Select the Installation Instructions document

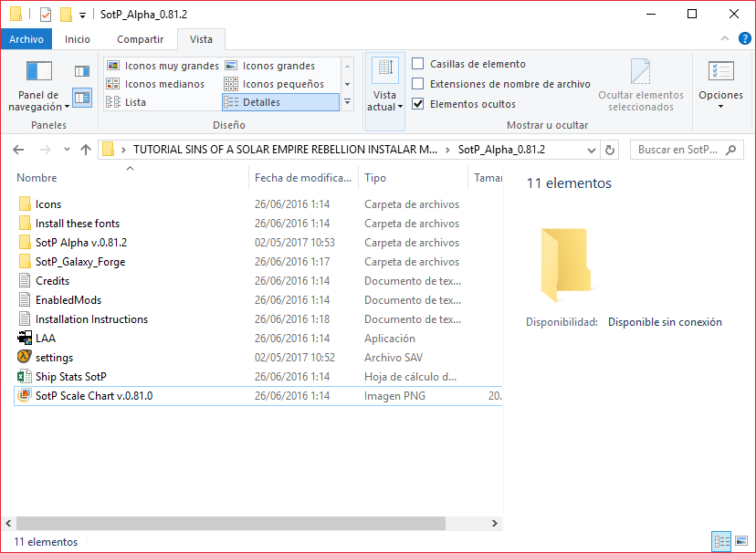click(258, 319)
